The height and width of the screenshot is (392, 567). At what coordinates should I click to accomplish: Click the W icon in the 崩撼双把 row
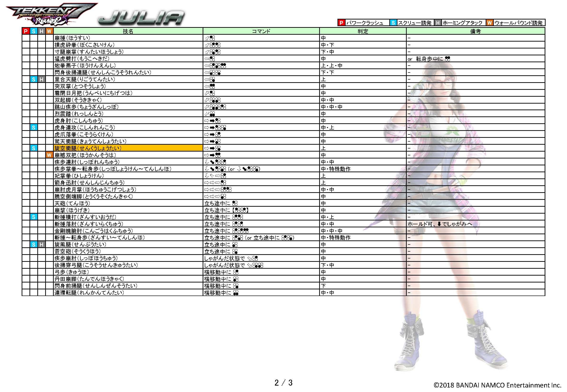pos(49,155)
